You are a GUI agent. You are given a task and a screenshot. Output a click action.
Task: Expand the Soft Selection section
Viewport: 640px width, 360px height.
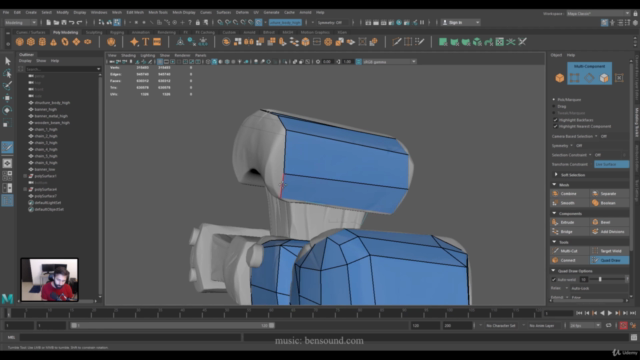[556, 175]
